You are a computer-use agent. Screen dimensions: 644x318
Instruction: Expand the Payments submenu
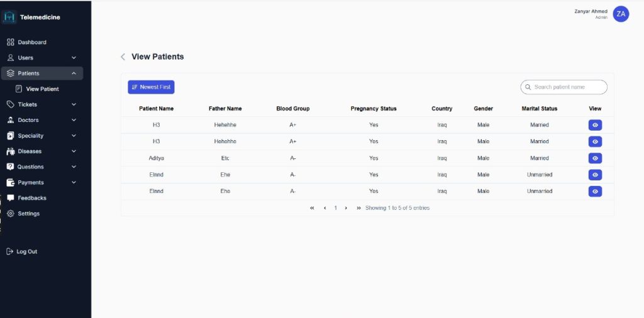(74, 182)
